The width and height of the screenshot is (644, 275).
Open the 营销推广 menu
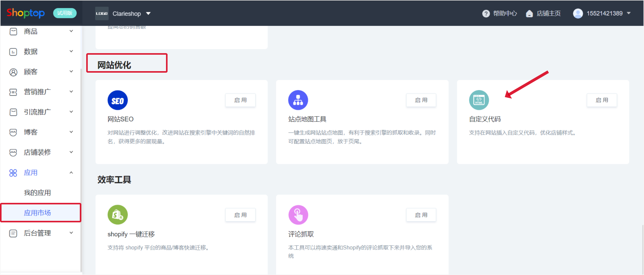point(37,92)
